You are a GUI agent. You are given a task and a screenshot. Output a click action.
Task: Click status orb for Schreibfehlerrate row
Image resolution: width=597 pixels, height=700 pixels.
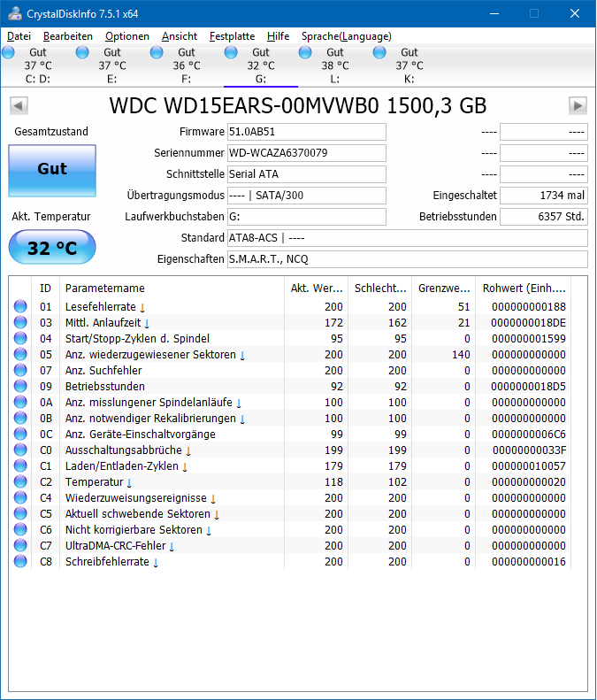tap(20, 561)
